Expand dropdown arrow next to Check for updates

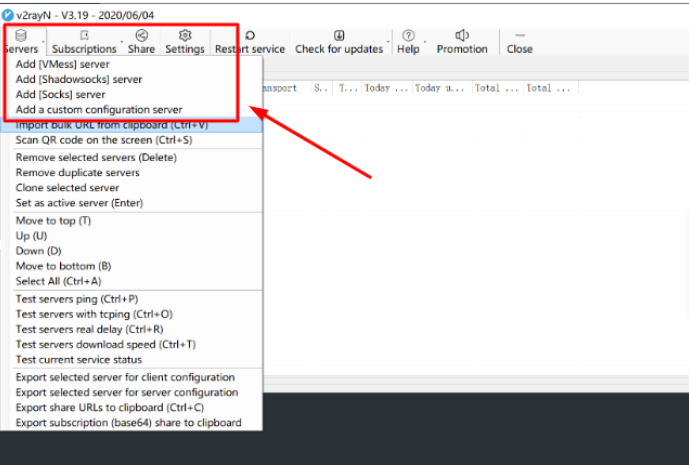tap(388, 42)
